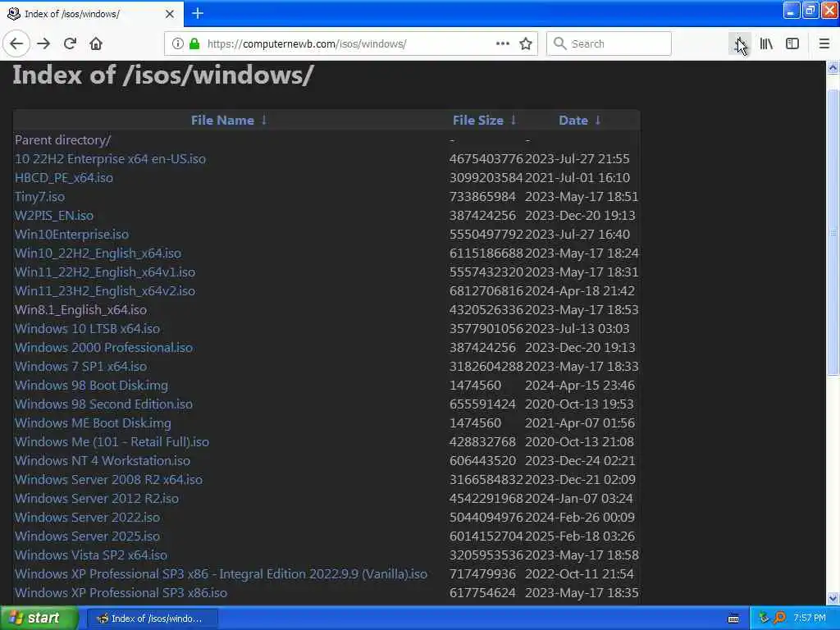
Task: Sort descending by File Name arrow
Action: coord(264,120)
